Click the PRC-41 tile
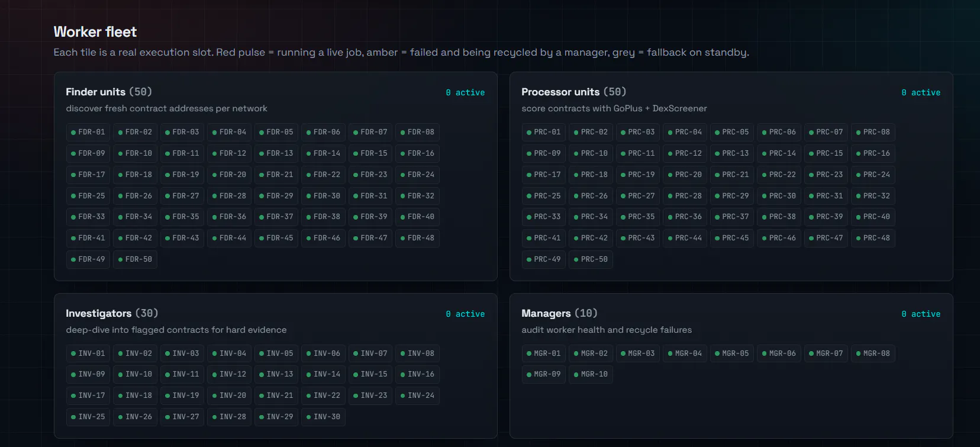Screen dimensions: 980x447 544,238
